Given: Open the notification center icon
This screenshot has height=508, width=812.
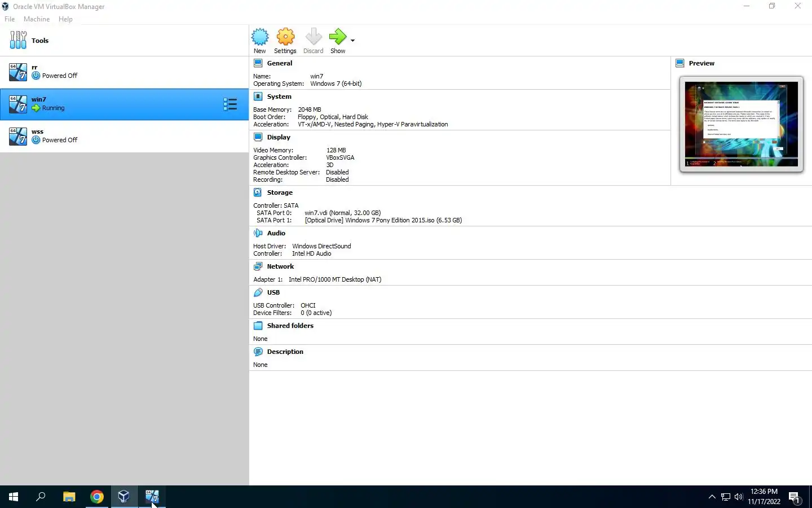Looking at the screenshot, I should 795,497.
